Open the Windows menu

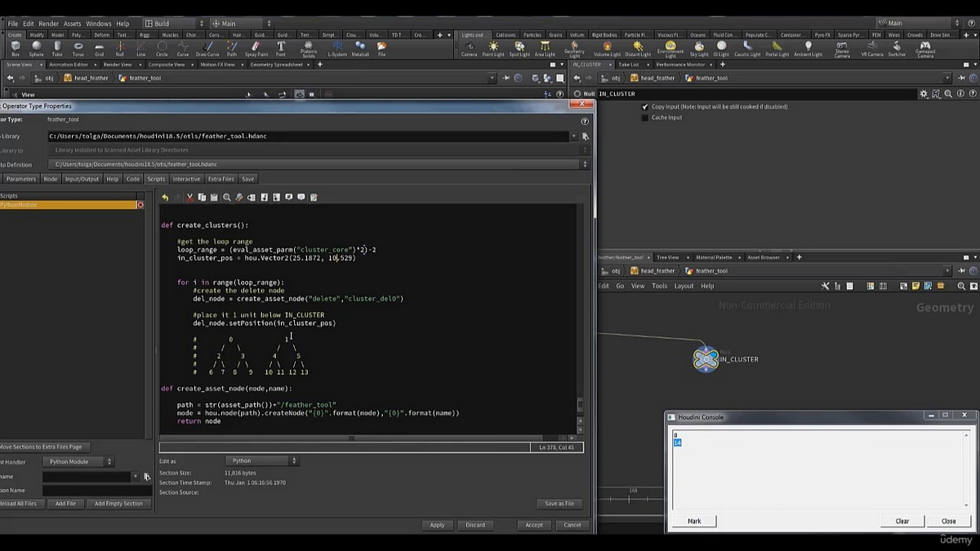click(98, 24)
